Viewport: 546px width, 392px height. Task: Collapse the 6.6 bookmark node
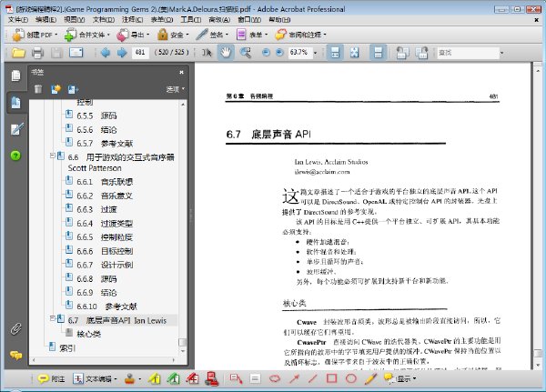[52, 156]
